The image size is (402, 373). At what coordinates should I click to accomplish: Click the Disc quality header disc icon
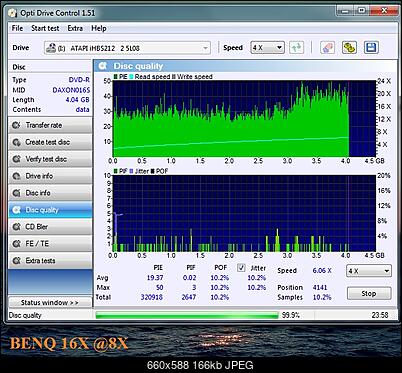(103, 66)
